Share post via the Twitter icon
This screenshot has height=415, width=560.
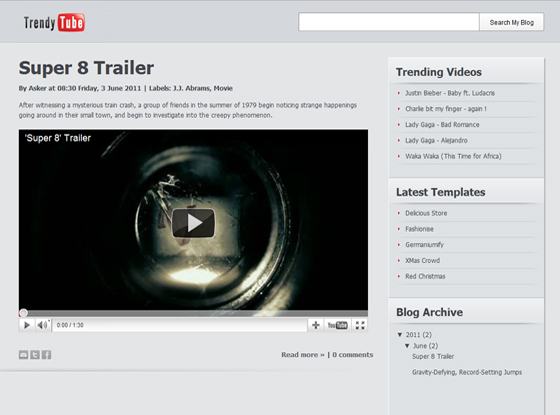click(35, 355)
